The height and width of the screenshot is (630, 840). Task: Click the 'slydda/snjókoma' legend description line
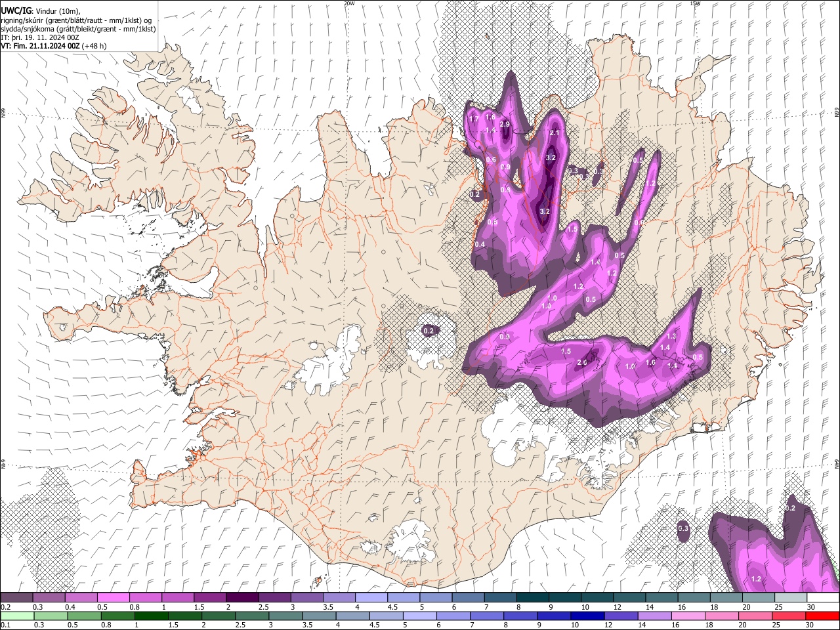[78, 29]
